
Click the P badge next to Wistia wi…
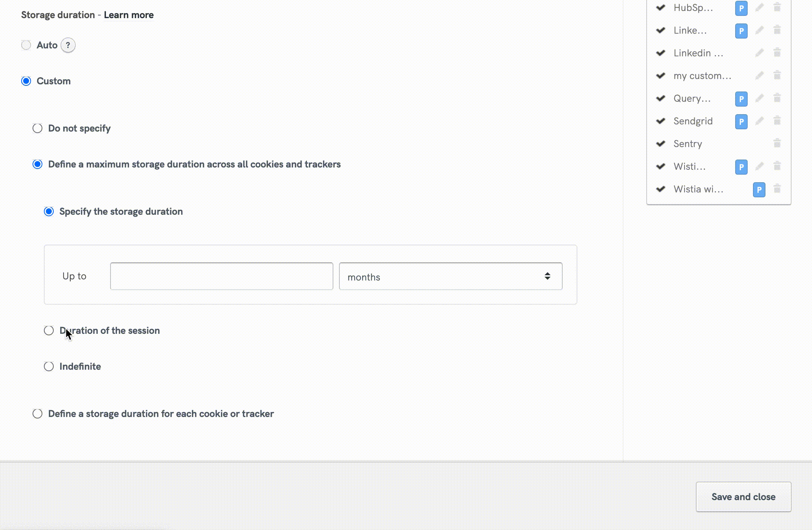click(759, 189)
